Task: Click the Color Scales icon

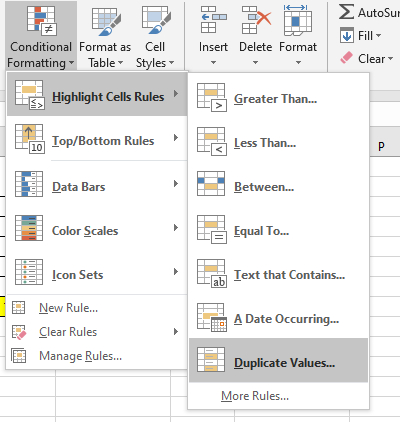Action: (29, 228)
